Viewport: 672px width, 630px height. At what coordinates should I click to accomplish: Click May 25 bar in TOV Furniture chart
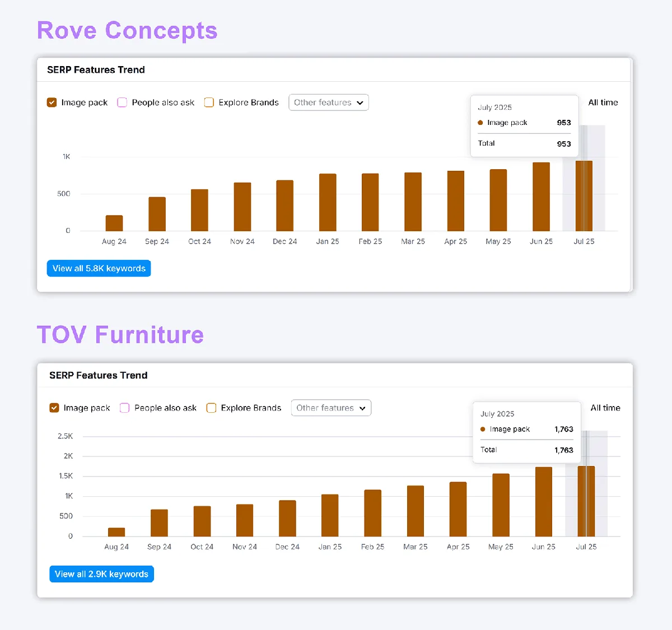click(501, 505)
